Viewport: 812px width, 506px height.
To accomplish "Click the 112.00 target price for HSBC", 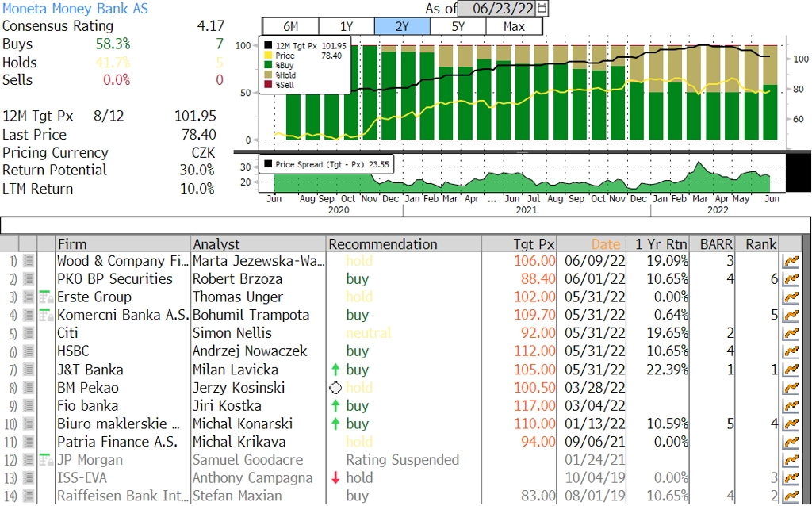I will point(534,352).
